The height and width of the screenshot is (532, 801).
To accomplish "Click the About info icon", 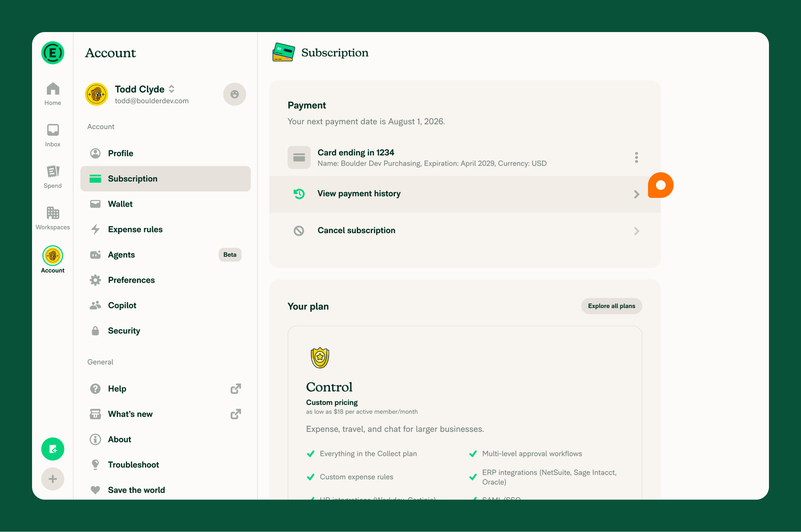I will coord(95,439).
